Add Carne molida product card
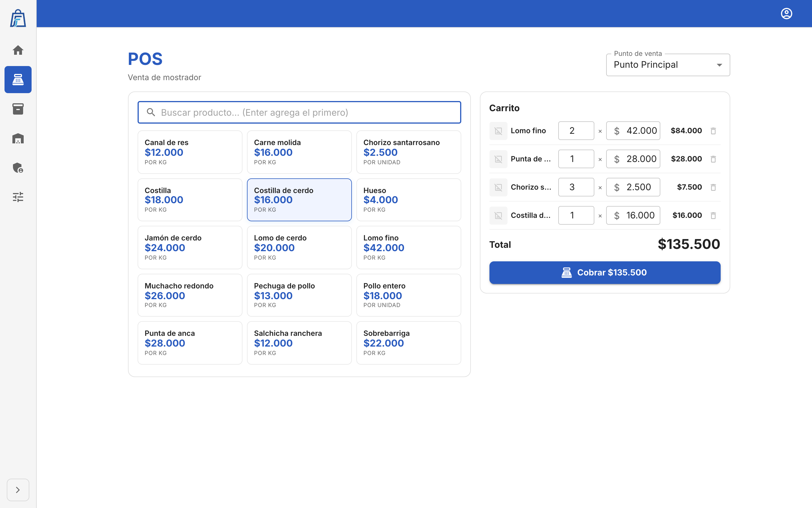This screenshot has width=812, height=508. [x=299, y=152]
